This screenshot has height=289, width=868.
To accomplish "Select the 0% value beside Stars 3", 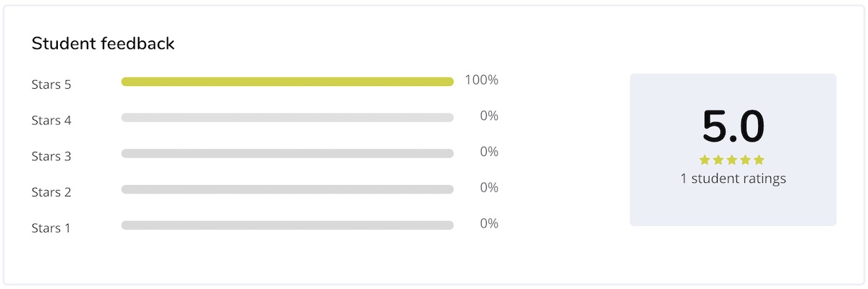I will (489, 152).
